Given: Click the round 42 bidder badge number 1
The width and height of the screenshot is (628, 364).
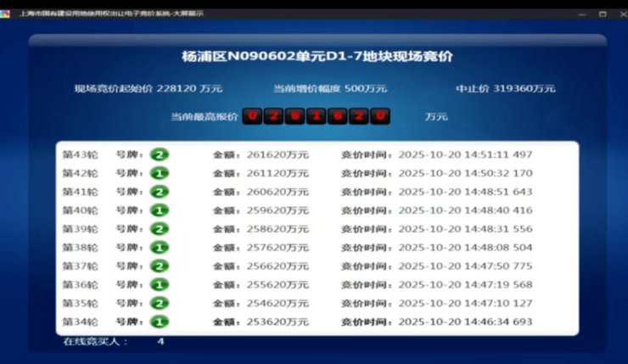Looking at the screenshot, I should tap(160, 173).
